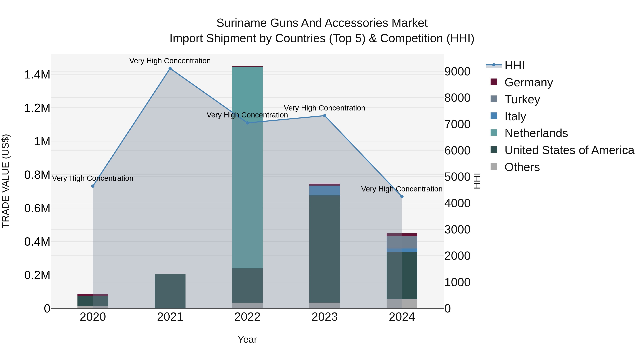
Task: Click the Italy segment in 2023 bar
Action: (325, 191)
